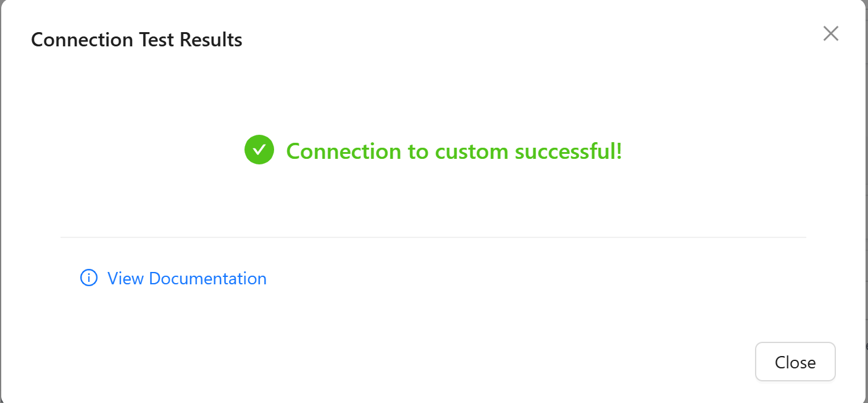Click the white checkmark in green circle
The image size is (868, 403).
click(259, 150)
